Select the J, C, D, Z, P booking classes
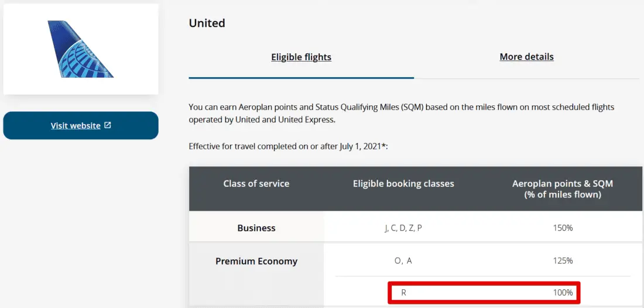The height and width of the screenshot is (308, 644). [x=403, y=228]
